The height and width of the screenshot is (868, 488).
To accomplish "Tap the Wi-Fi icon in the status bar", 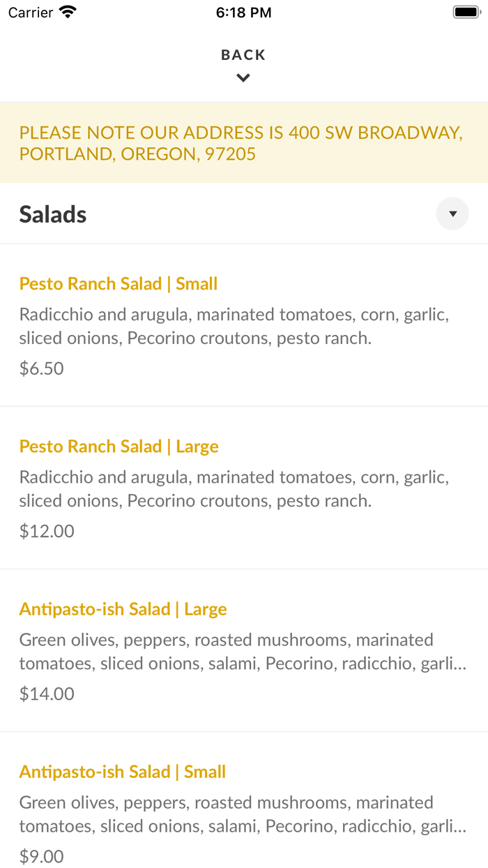I will (x=66, y=11).
